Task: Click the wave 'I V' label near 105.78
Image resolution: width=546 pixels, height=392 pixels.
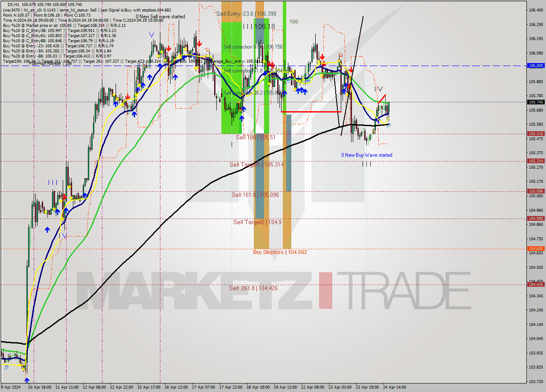Action: pyautogui.click(x=378, y=89)
